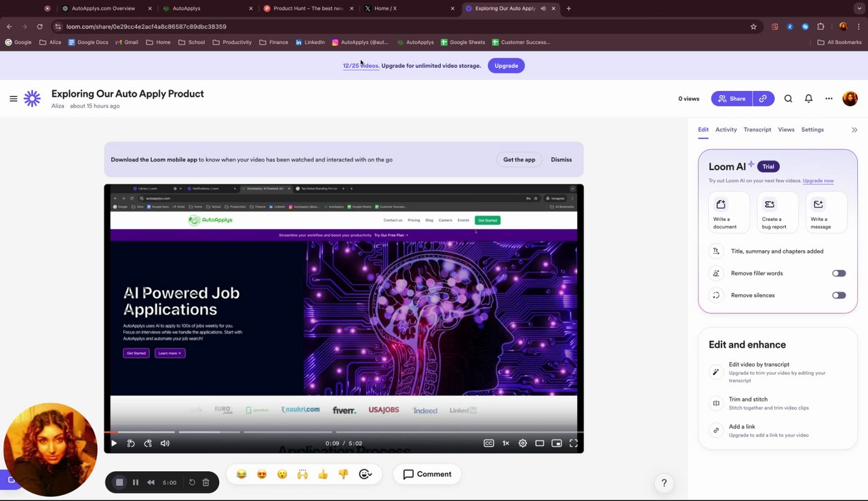The width and height of the screenshot is (868, 501).
Task: React with thumbs up emoji
Action: [x=323, y=475]
